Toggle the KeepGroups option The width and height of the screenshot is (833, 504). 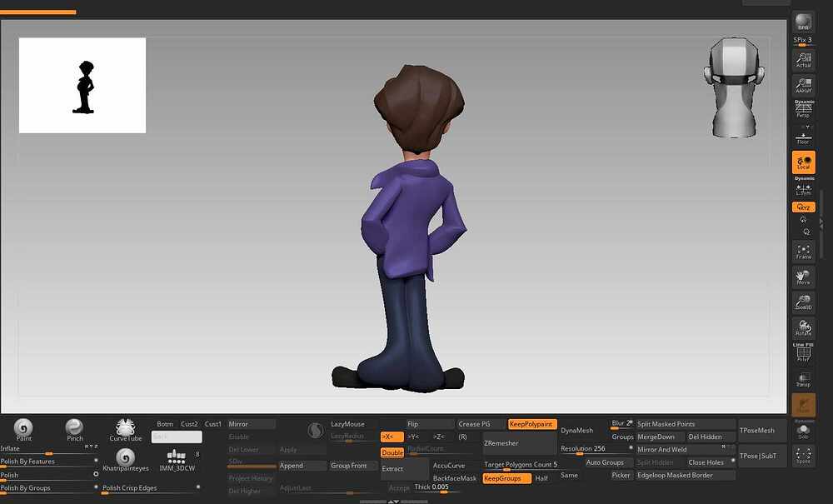click(503, 478)
